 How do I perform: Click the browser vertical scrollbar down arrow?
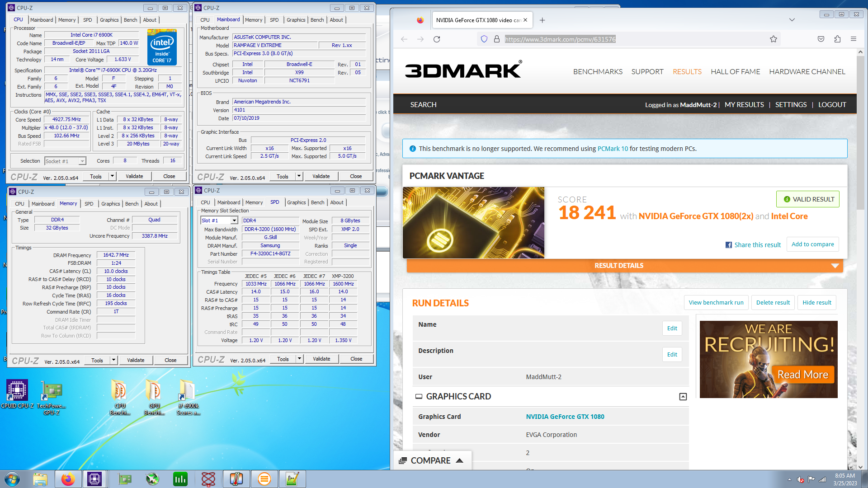pos(860,467)
